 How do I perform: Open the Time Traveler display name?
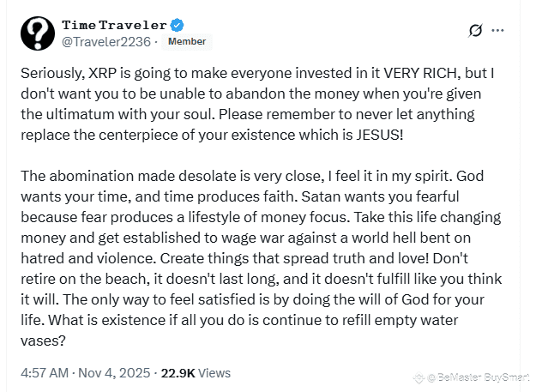click(115, 24)
